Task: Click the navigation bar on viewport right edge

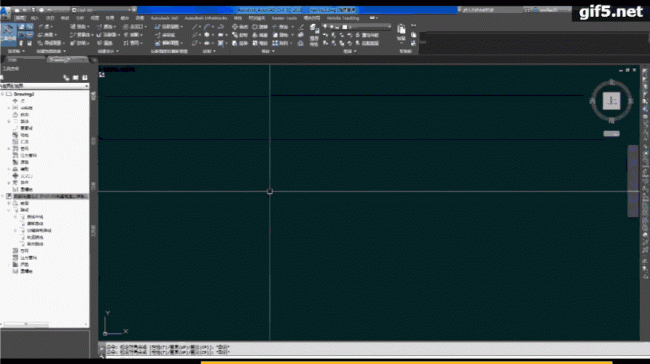Action: tap(633, 181)
